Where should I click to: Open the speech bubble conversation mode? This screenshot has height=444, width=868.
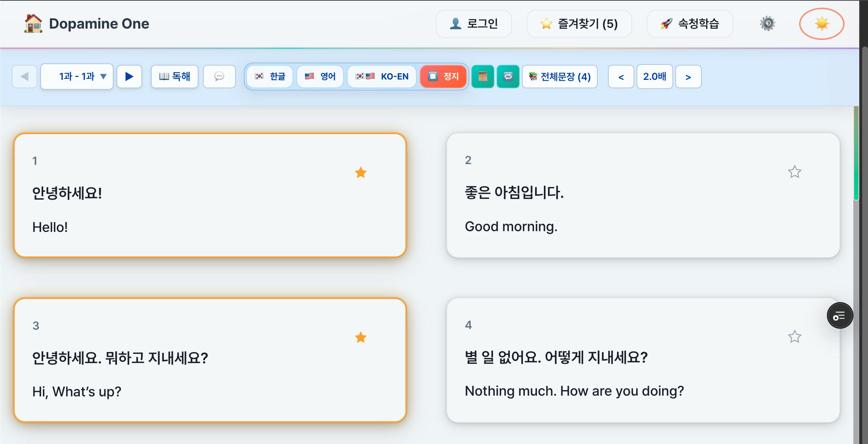[x=219, y=77]
